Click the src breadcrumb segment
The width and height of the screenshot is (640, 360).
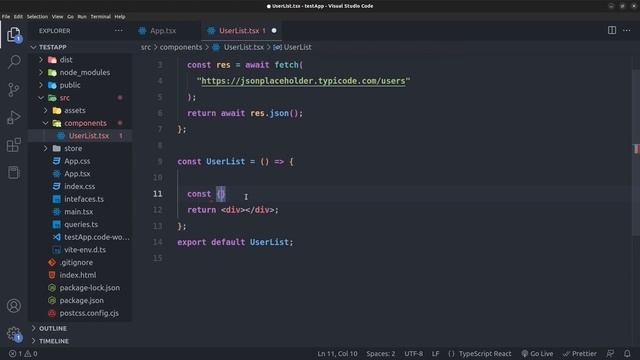pyautogui.click(x=146, y=47)
